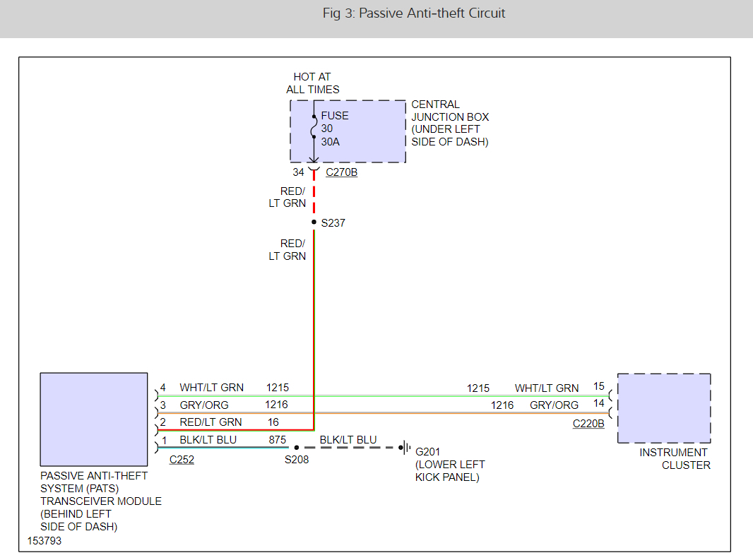The height and width of the screenshot is (560, 753).
Task: Click the S208 splice dot
Action: pos(296,448)
